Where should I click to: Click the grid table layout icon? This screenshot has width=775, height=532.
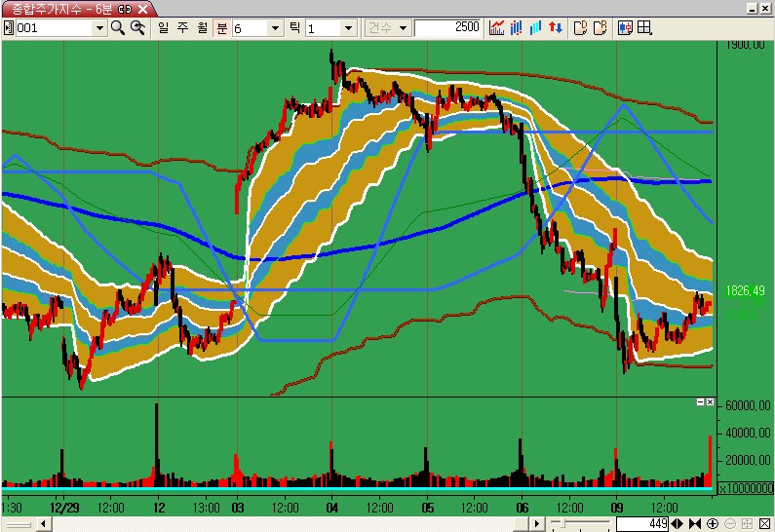(644, 27)
